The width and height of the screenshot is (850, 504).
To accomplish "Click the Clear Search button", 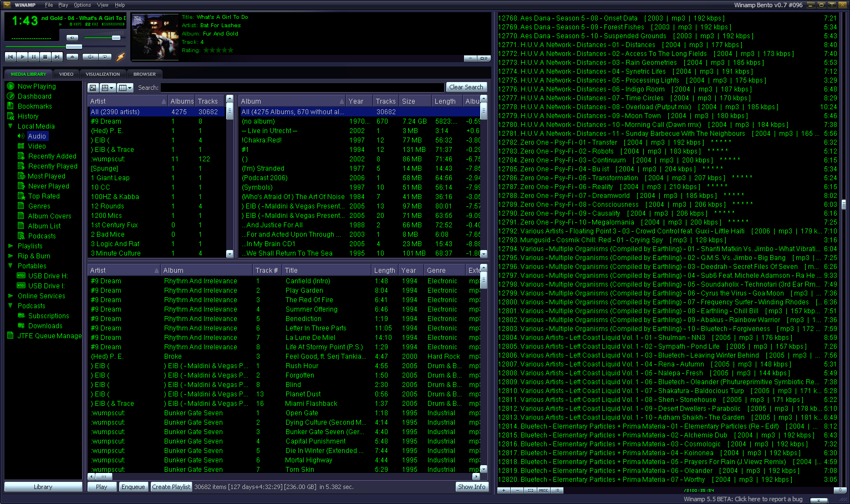I will [466, 87].
